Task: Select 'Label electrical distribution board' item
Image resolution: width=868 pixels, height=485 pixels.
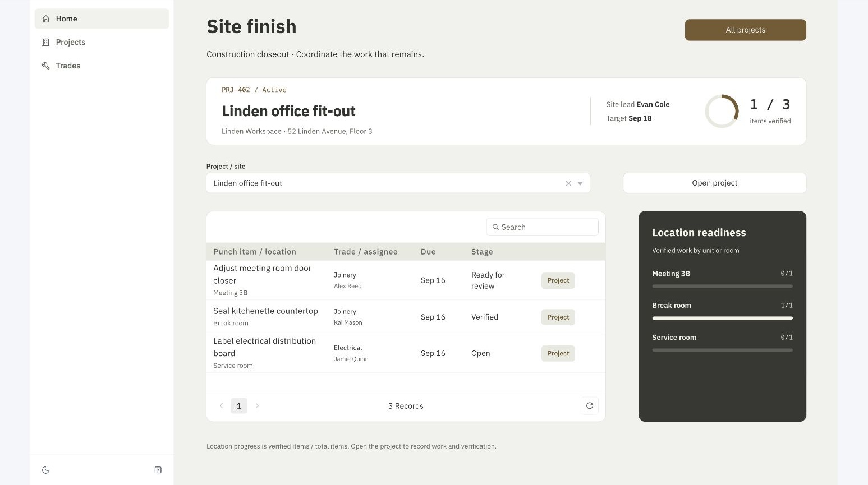Action: pyautogui.click(x=264, y=347)
